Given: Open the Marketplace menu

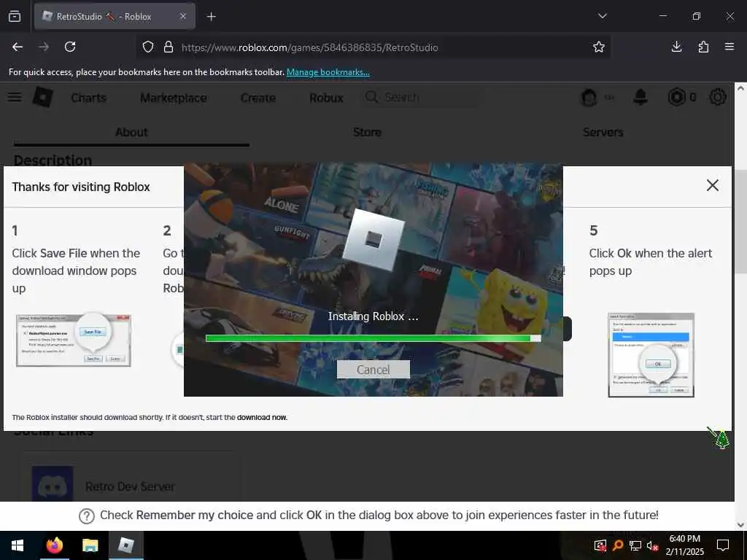Looking at the screenshot, I should click(174, 98).
